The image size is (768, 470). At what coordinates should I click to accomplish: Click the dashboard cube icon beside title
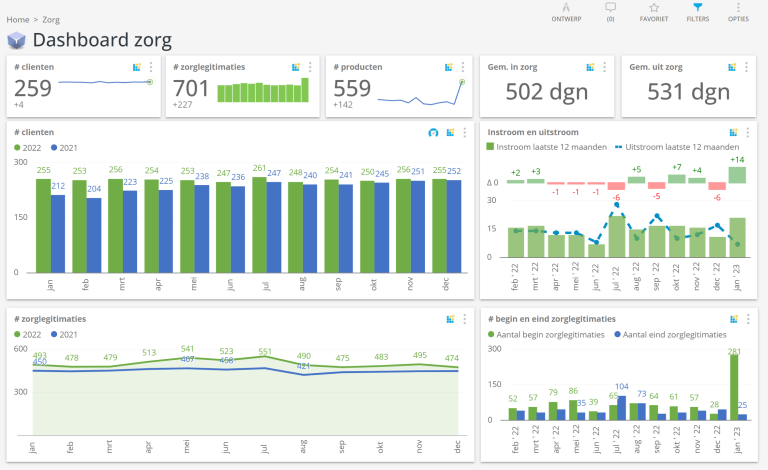(17, 40)
